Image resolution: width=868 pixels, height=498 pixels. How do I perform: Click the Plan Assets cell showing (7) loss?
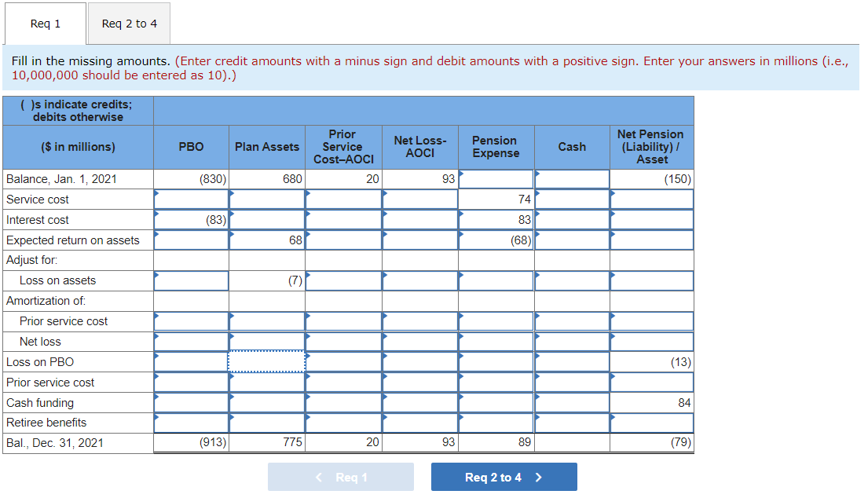[266, 280]
